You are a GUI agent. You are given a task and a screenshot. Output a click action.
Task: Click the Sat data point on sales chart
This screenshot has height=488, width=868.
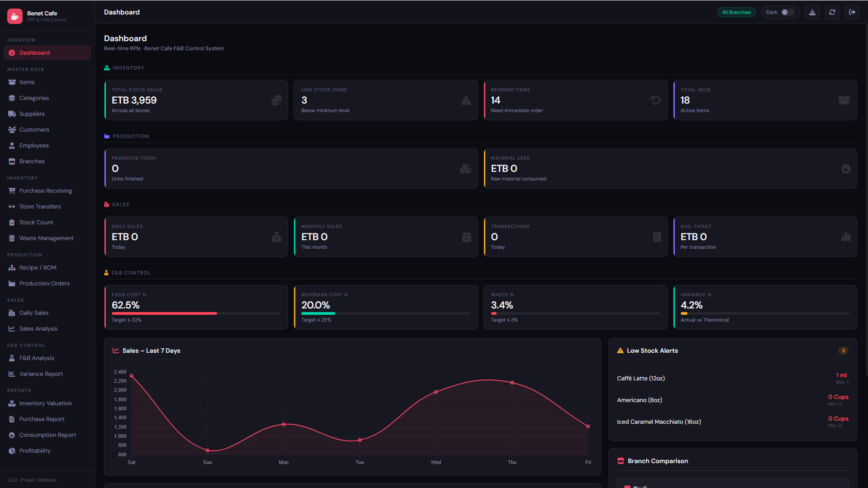(132, 376)
